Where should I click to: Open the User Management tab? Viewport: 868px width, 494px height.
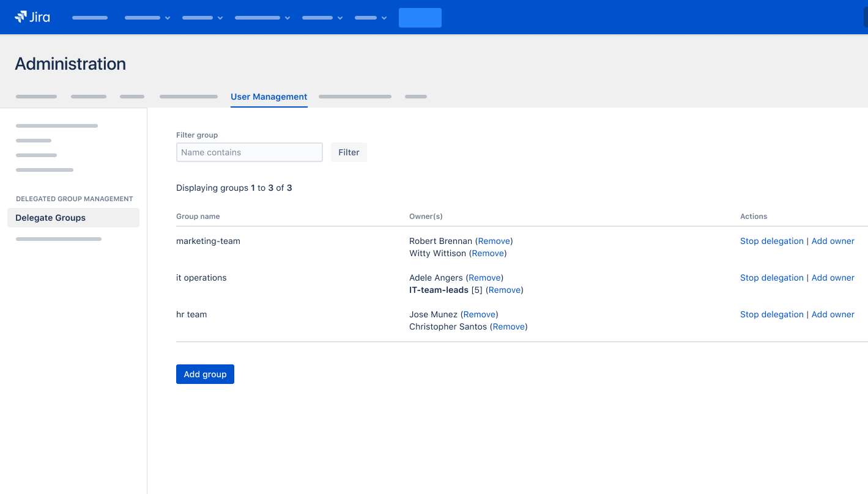click(x=269, y=97)
